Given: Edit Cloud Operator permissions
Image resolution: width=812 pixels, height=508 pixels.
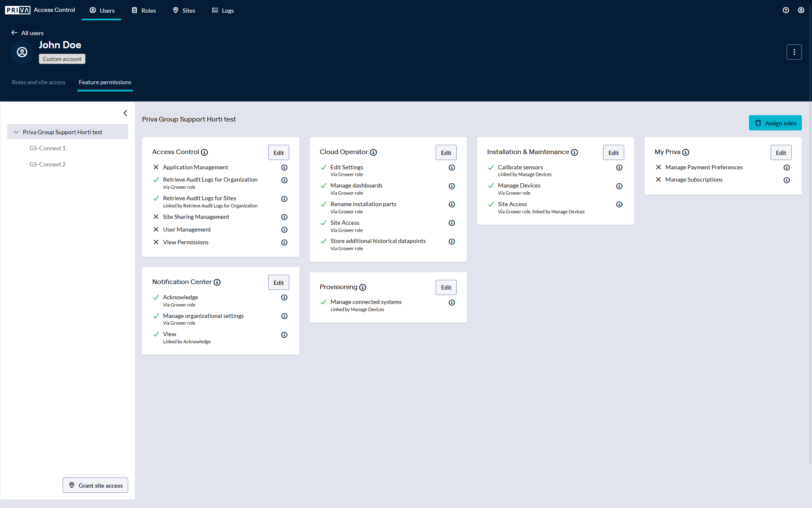Looking at the screenshot, I should [446, 153].
